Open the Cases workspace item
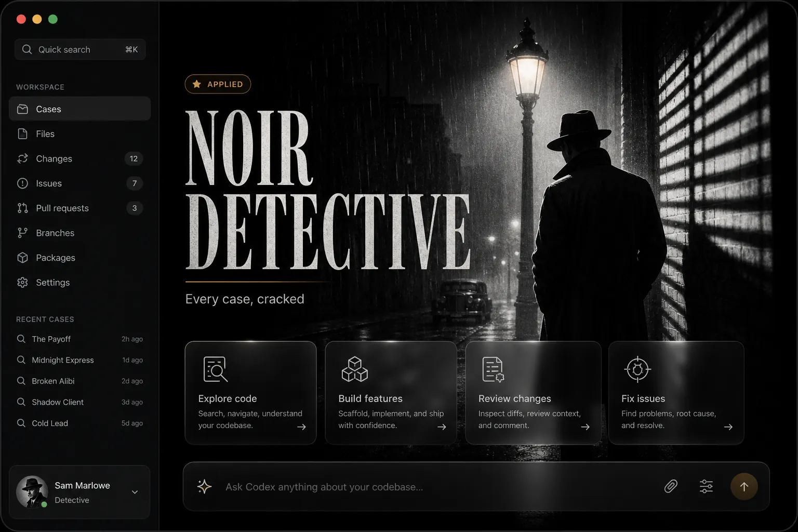The width and height of the screenshot is (798, 532). coord(80,109)
